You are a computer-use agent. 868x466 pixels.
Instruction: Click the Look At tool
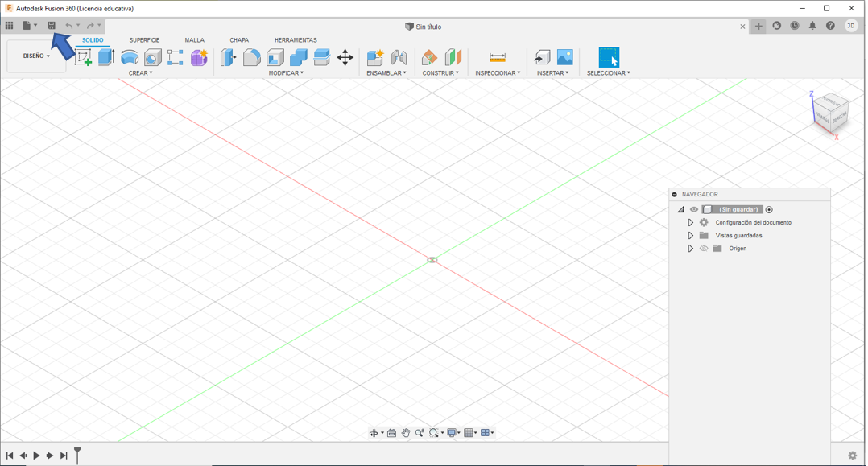[x=391, y=433]
